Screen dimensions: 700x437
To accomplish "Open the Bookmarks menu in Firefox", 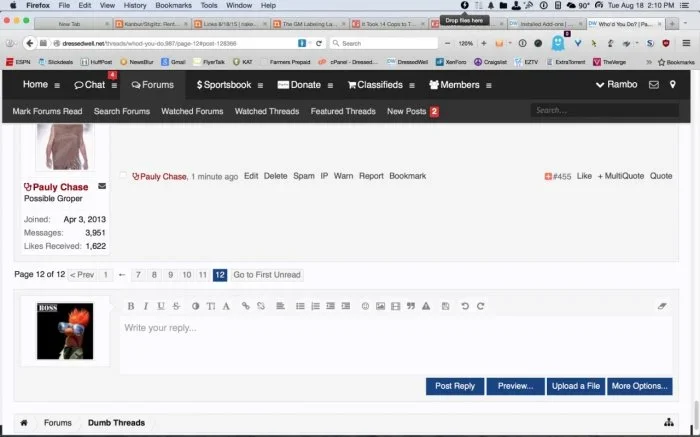I will click(x=173, y=5).
